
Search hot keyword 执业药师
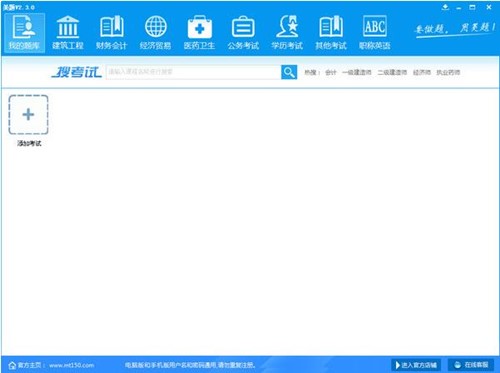(448, 72)
